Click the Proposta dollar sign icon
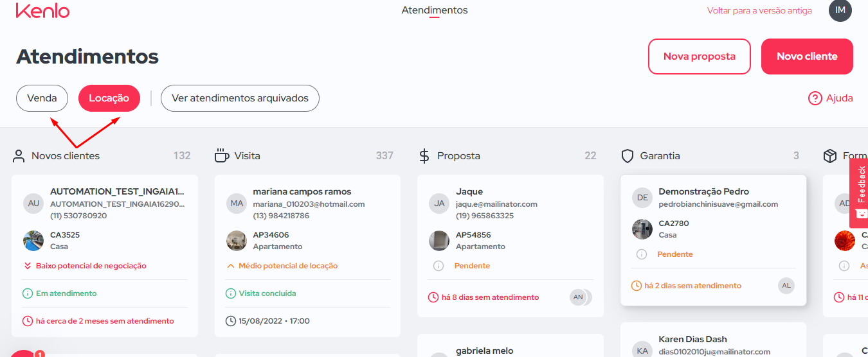 (x=424, y=155)
